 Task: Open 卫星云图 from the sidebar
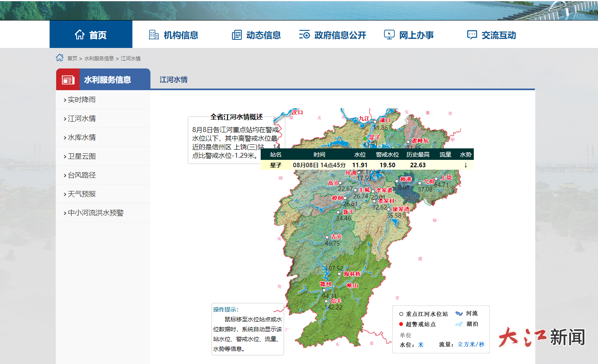(82, 156)
